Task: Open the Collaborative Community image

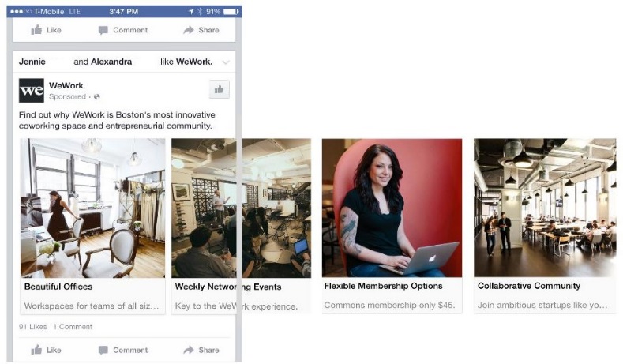Action: 545,208
